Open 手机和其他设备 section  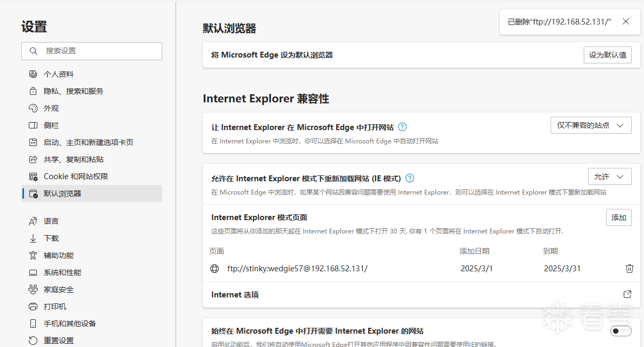tap(92, 324)
